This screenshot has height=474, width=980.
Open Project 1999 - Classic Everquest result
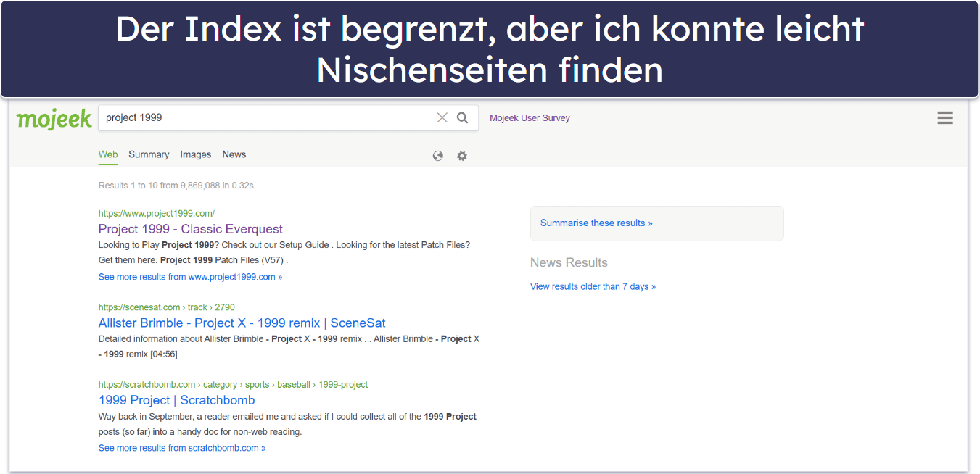191,229
